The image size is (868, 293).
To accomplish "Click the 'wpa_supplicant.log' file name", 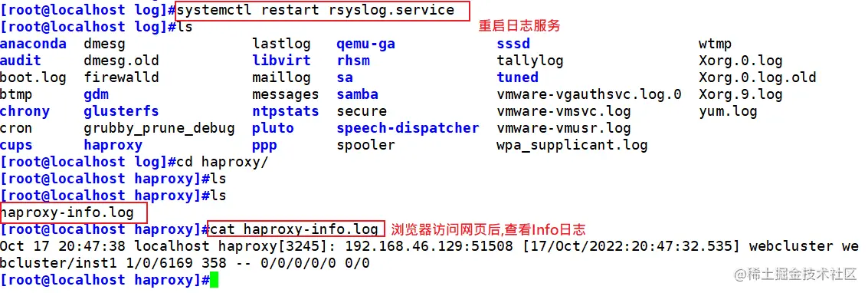I will tap(572, 145).
